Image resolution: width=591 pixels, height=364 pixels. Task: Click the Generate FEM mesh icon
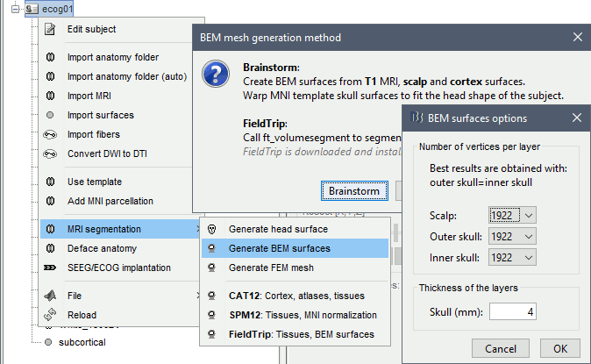[x=211, y=268]
